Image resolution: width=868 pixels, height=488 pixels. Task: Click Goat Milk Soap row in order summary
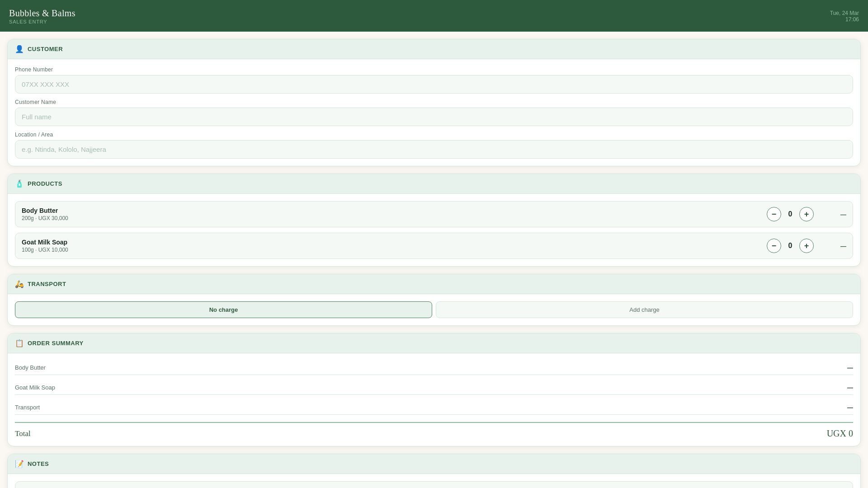coord(434,388)
